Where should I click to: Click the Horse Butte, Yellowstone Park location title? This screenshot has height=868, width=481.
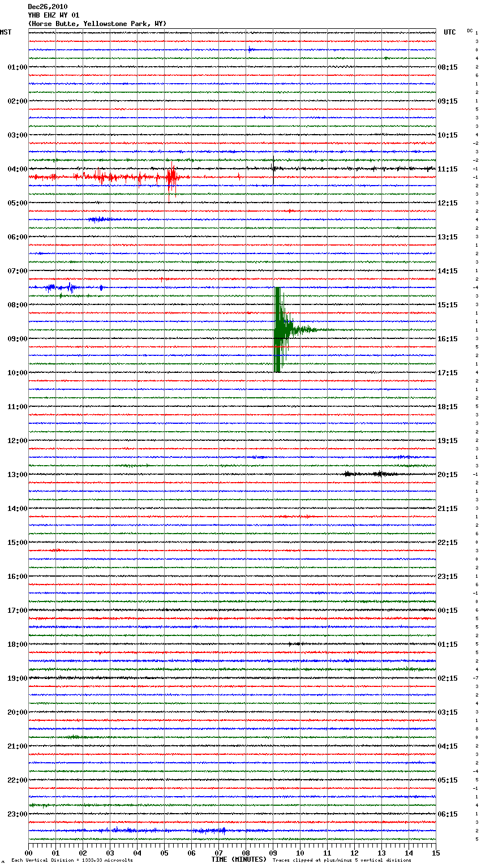click(97, 24)
